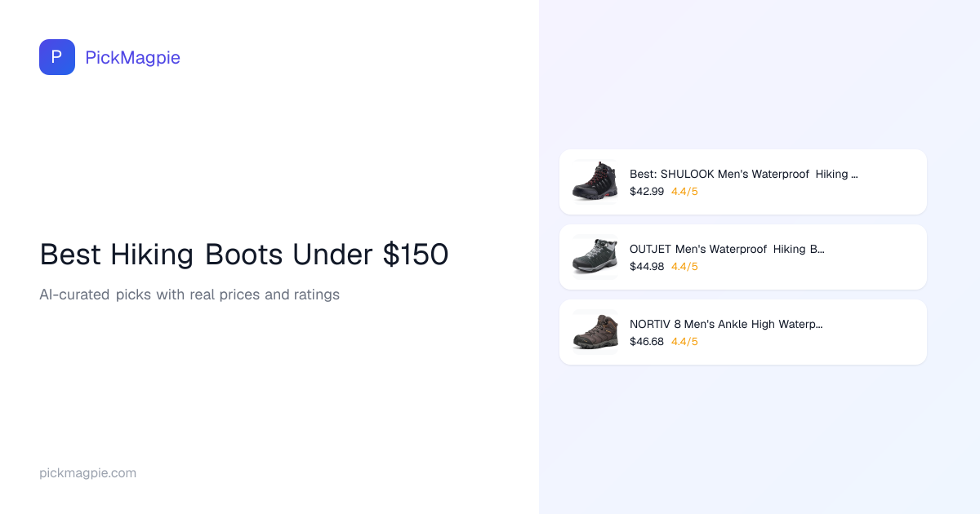Click the AI-curated picks subtitle text
Screen dimensions: 980x514
(189, 295)
